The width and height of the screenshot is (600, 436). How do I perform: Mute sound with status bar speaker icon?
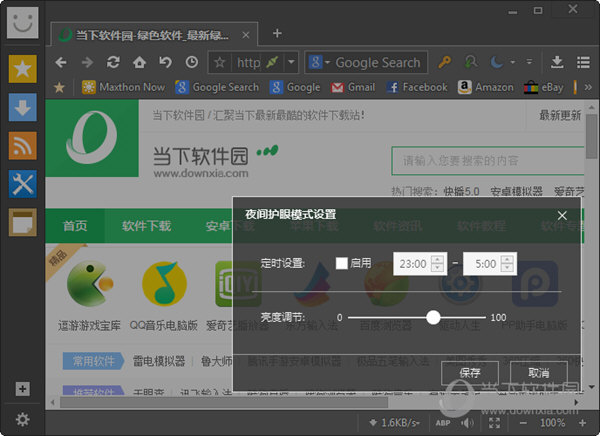(x=467, y=423)
